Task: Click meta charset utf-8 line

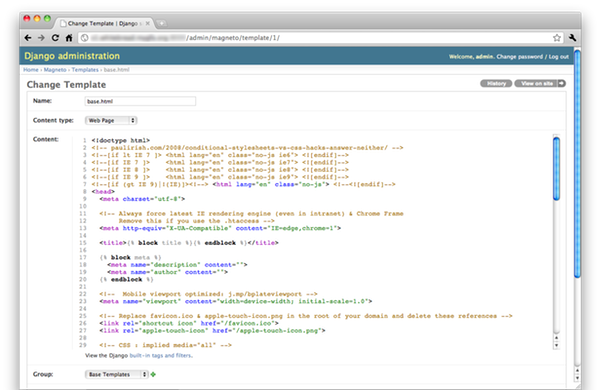Action: click(142, 199)
